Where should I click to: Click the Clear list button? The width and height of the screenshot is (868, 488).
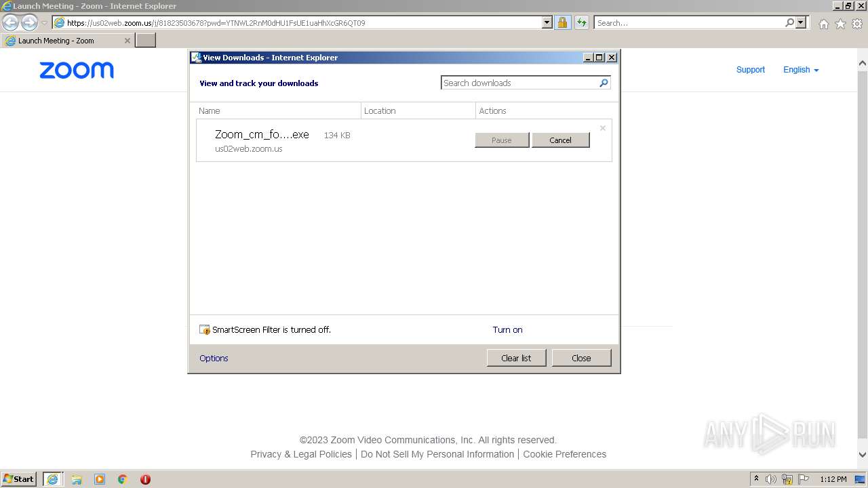coord(516,358)
